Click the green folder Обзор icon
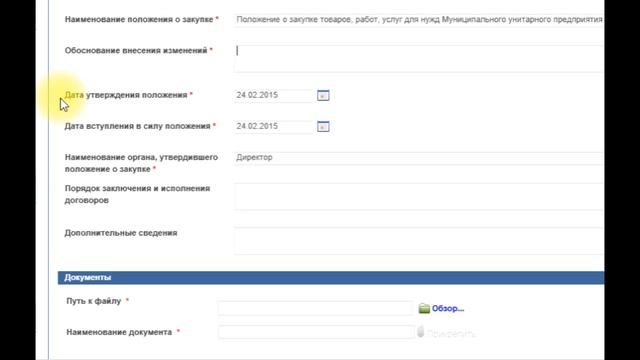This screenshot has width=640, height=360. (x=424, y=309)
